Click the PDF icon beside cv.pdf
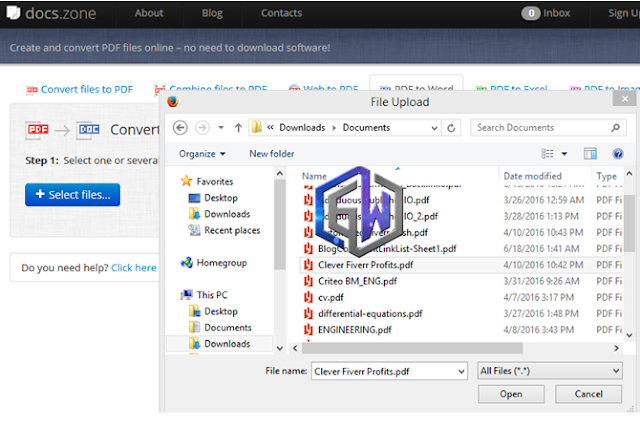Image resolution: width=640 pixels, height=448 pixels. pos(308,297)
